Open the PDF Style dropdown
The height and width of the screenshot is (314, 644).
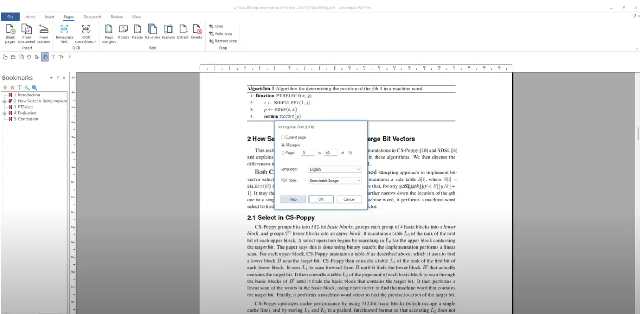(334, 181)
